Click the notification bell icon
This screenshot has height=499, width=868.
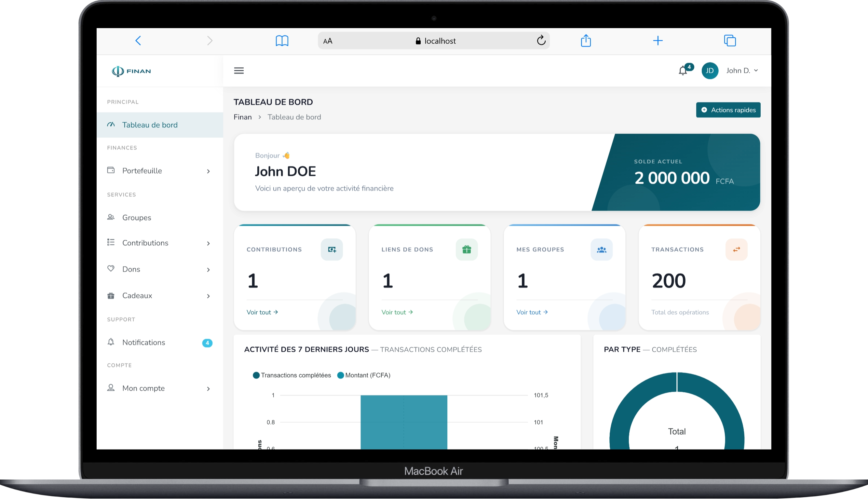tap(683, 71)
